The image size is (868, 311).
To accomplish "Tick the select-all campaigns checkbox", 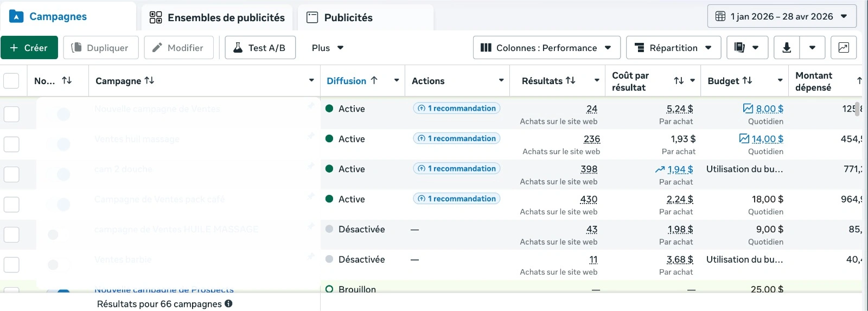I will (11, 81).
